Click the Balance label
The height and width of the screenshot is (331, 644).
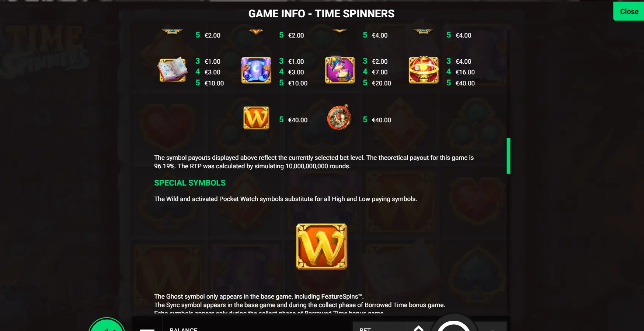(x=184, y=329)
